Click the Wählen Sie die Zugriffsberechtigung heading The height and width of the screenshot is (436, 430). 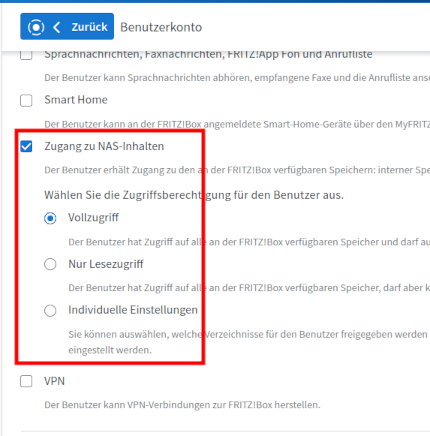coord(194,195)
